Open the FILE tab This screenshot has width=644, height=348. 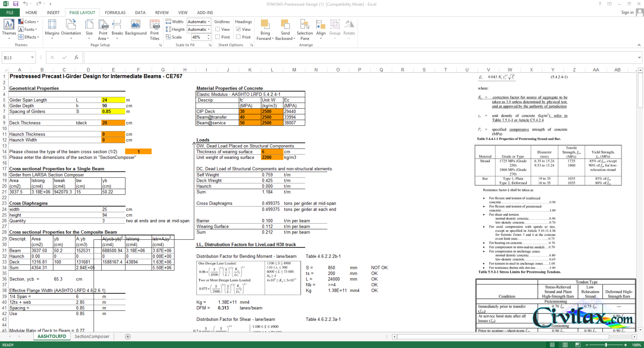10,13
